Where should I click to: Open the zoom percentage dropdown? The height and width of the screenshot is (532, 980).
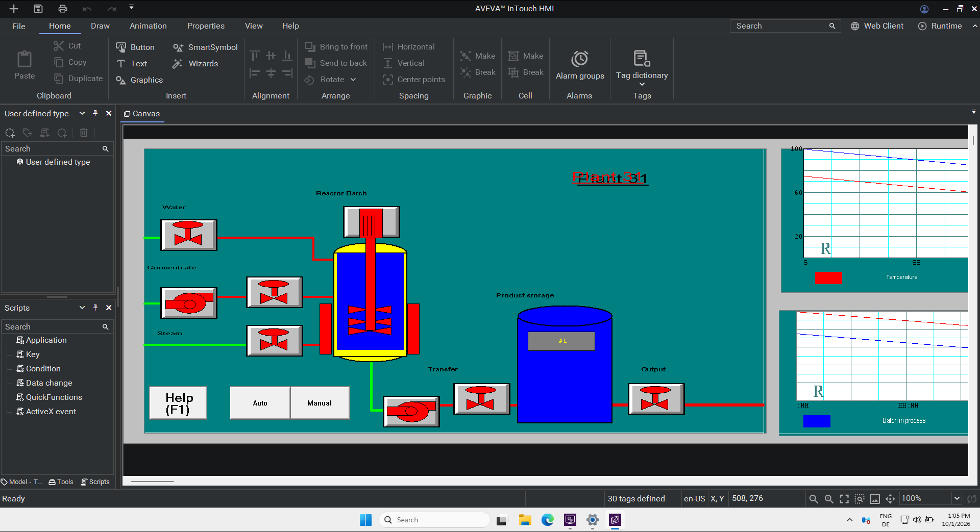coord(957,498)
